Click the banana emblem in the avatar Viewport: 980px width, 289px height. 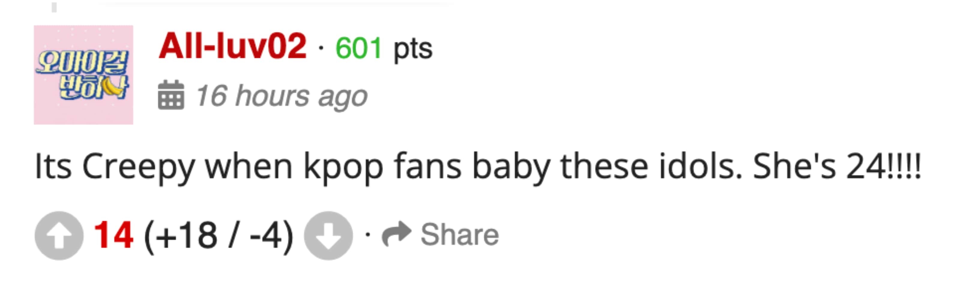click(x=113, y=87)
